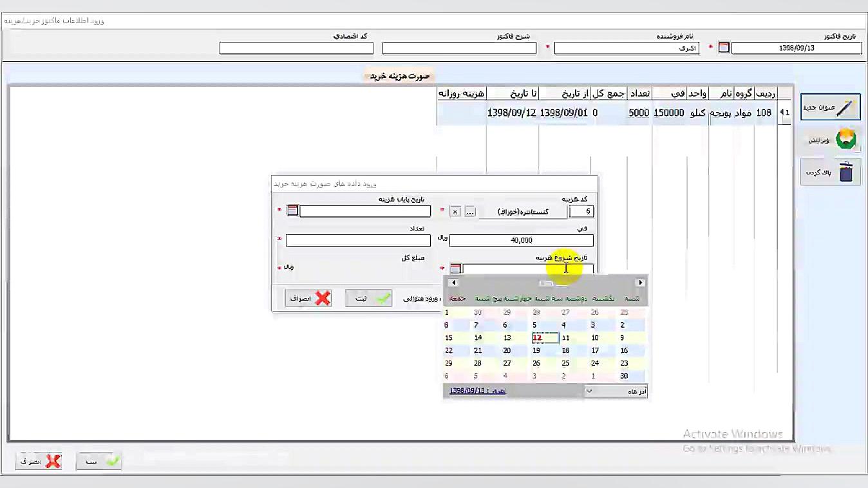Focus the invoice date field 1398/09/13
Screen dimensions: 868x488
797,48
